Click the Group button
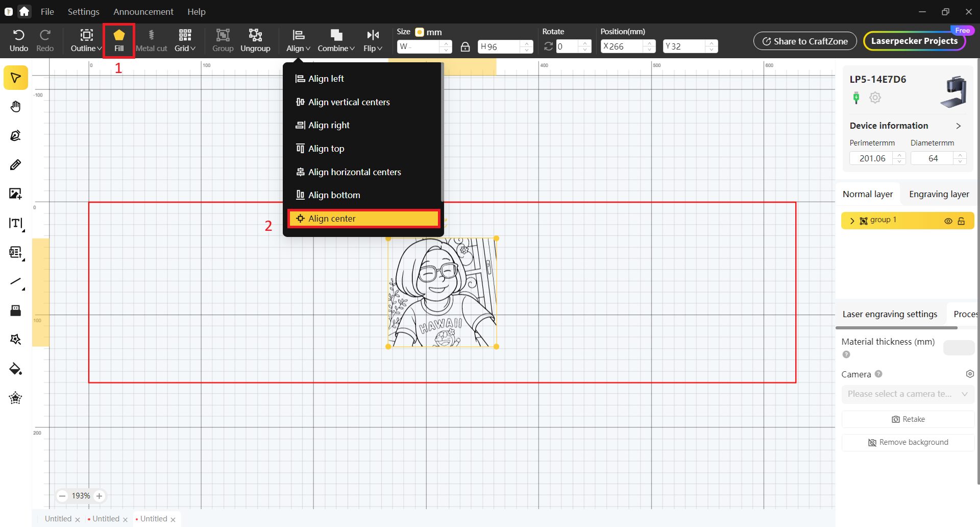Image resolution: width=980 pixels, height=527 pixels. coord(223,41)
